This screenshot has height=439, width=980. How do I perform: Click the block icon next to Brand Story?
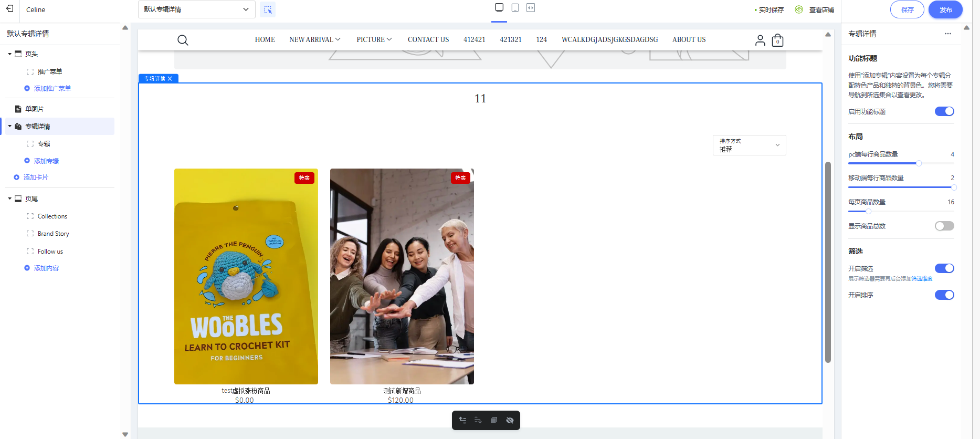click(30, 234)
